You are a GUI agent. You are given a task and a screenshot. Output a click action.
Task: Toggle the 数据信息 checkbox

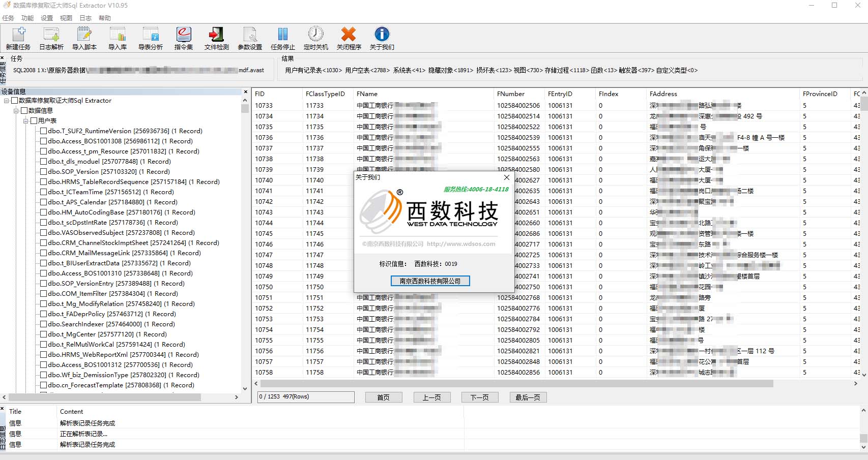click(24, 111)
